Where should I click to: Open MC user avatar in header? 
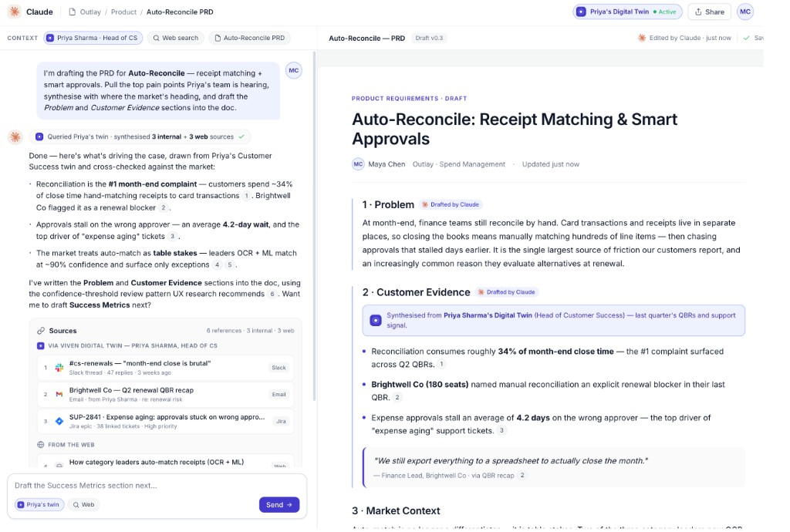pos(745,12)
